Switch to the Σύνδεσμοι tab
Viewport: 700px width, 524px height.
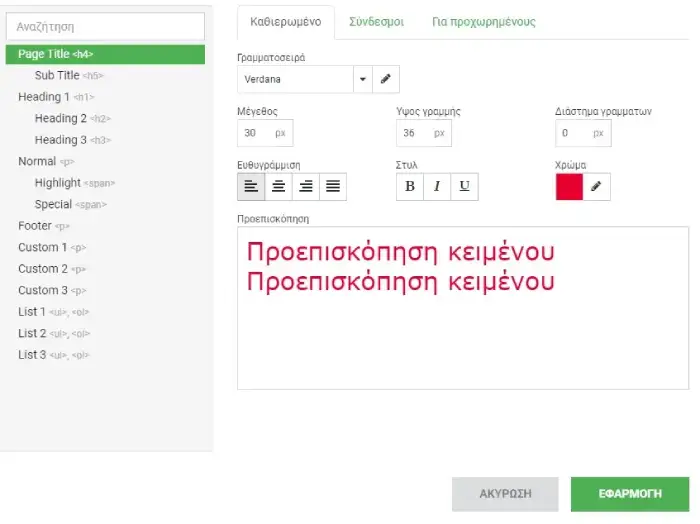pos(376,22)
